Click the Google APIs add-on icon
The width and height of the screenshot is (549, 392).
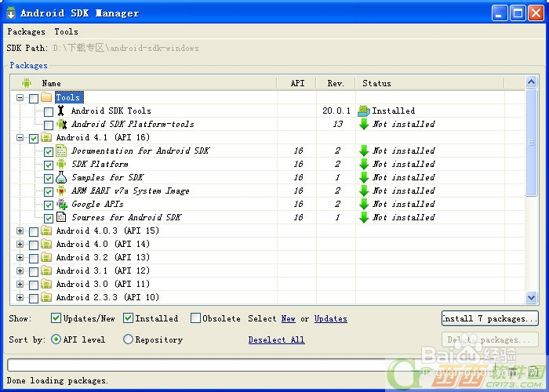pos(62,204)
